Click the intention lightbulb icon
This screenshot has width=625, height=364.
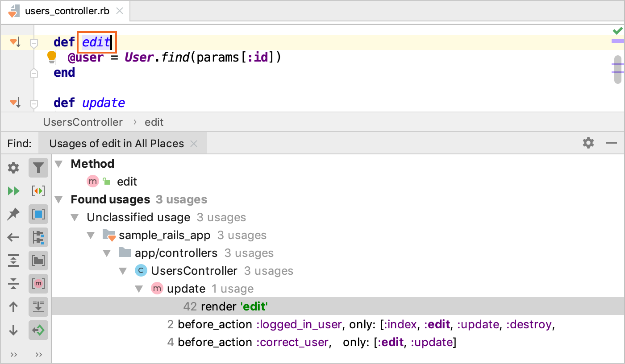pos(52,57)
